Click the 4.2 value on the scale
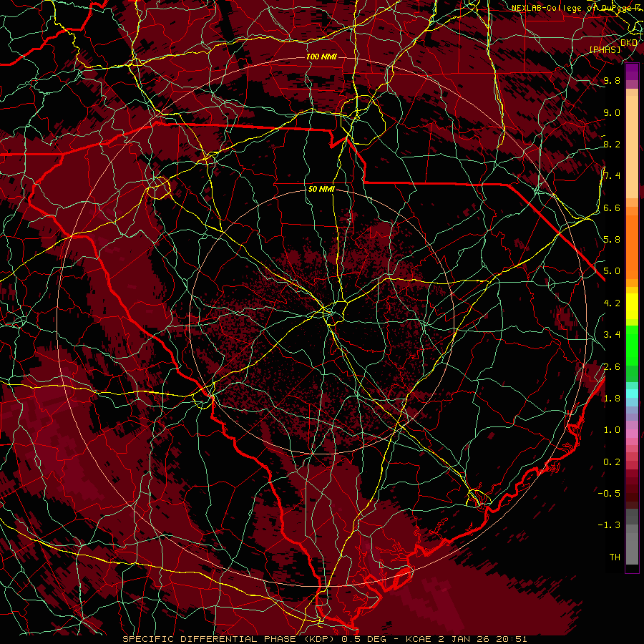The image size is (644, 644). (x=612, y=303)
